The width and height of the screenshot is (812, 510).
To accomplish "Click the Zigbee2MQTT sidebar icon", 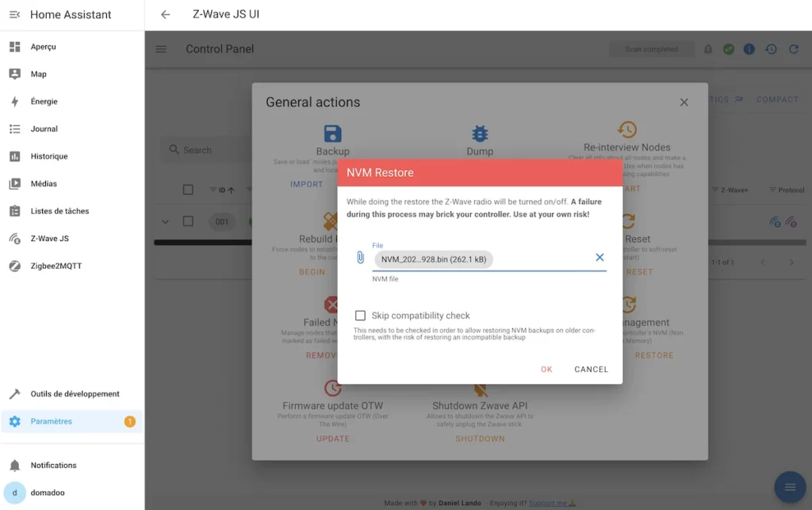I will point(14,267).
